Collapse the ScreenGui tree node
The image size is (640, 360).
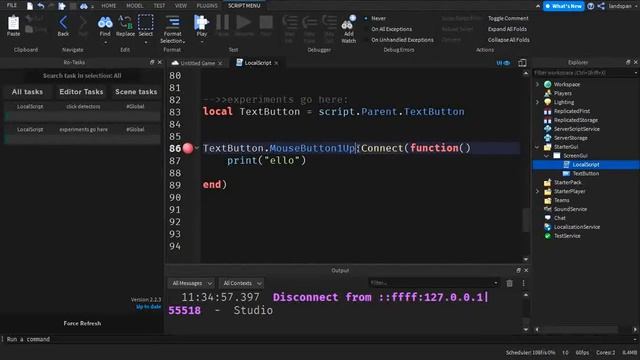[x=546, y=156]
